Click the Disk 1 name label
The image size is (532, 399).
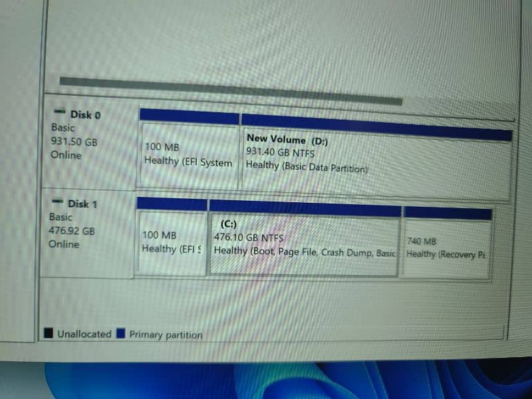(x=82, y=203)
